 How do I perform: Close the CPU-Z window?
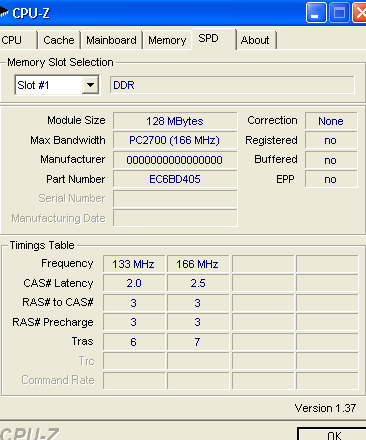[x=360, y=13]
